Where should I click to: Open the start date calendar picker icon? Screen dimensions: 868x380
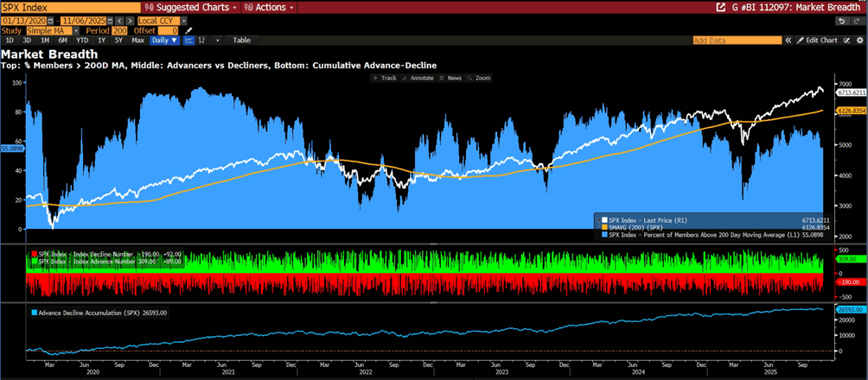point(50,21)
